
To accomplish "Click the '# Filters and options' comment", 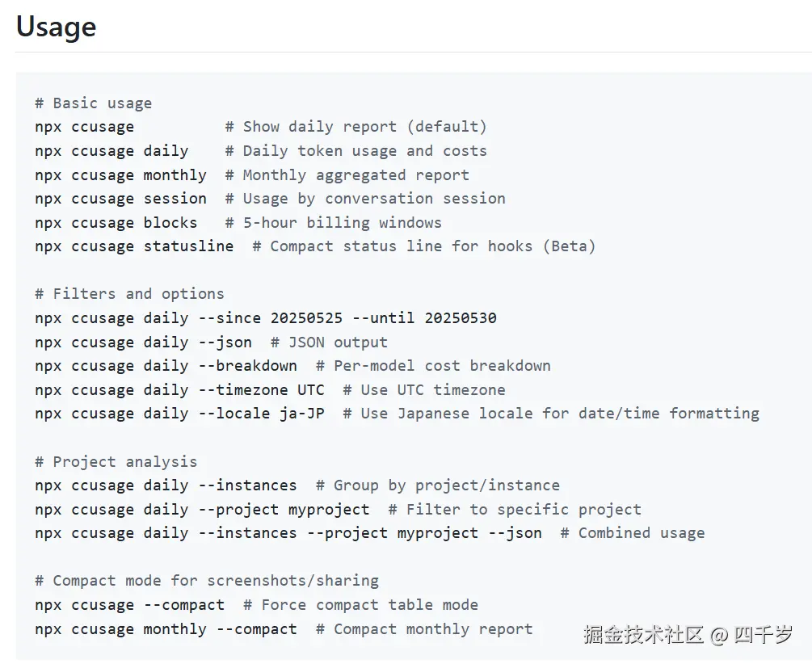I will (129, 294).
